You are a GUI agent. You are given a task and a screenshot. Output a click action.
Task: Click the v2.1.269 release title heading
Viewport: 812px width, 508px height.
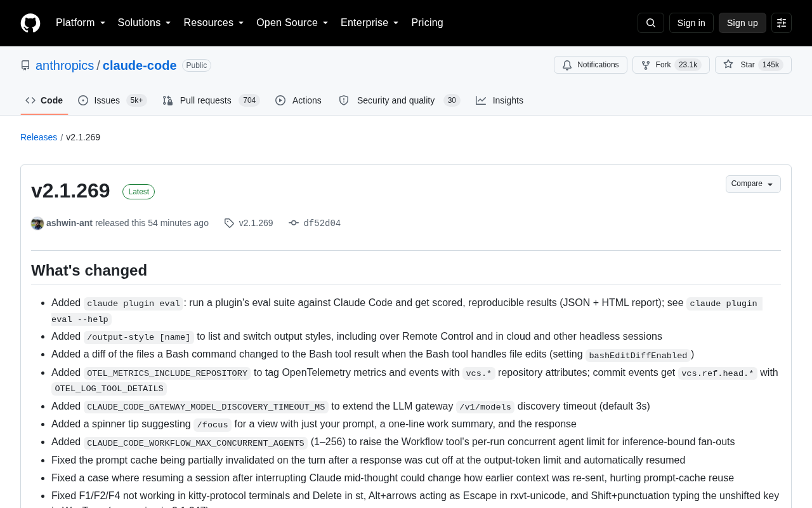pyautogui.click(x=70, y=190)
